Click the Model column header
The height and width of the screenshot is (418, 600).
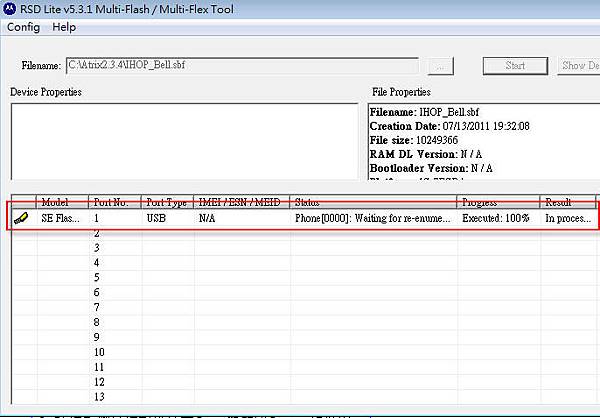pyautogui.click(x=62, y=202)
